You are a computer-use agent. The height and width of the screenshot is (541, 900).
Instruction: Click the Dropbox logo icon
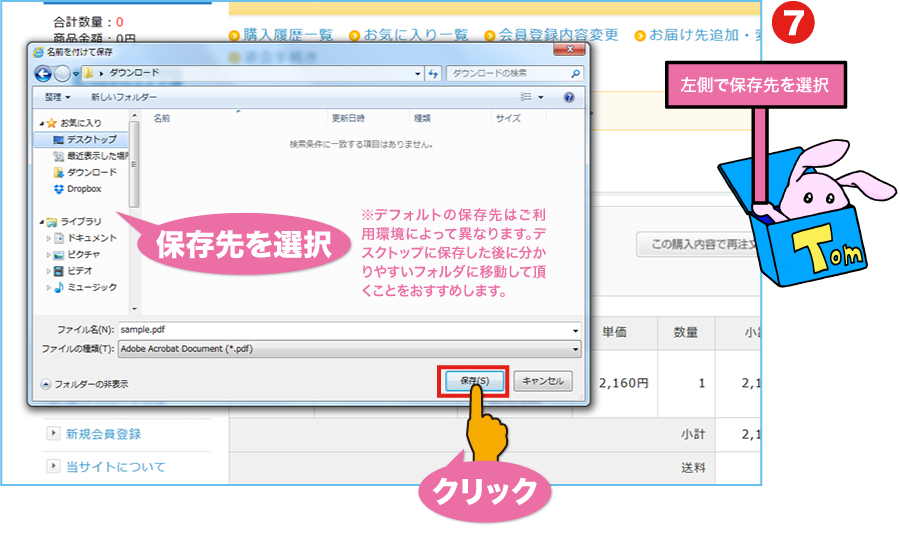click(x=59, y=189)
